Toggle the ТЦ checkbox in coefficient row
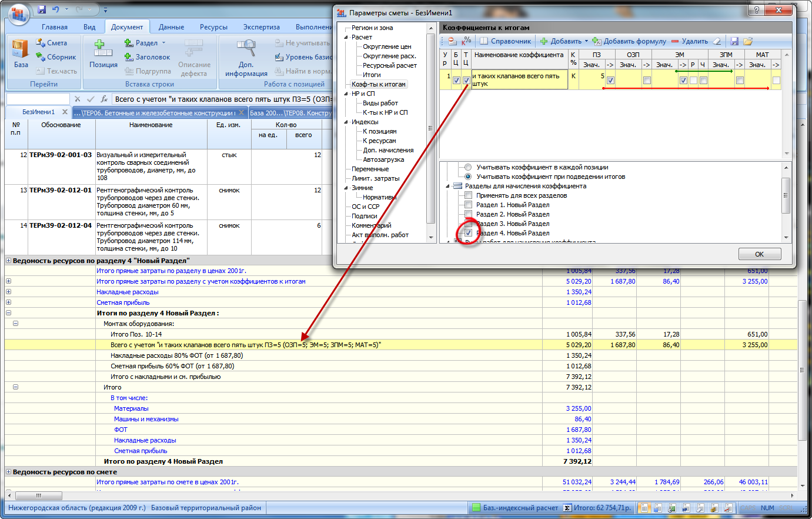This screenshot has height=519, width=812. [x=466, y=80]
